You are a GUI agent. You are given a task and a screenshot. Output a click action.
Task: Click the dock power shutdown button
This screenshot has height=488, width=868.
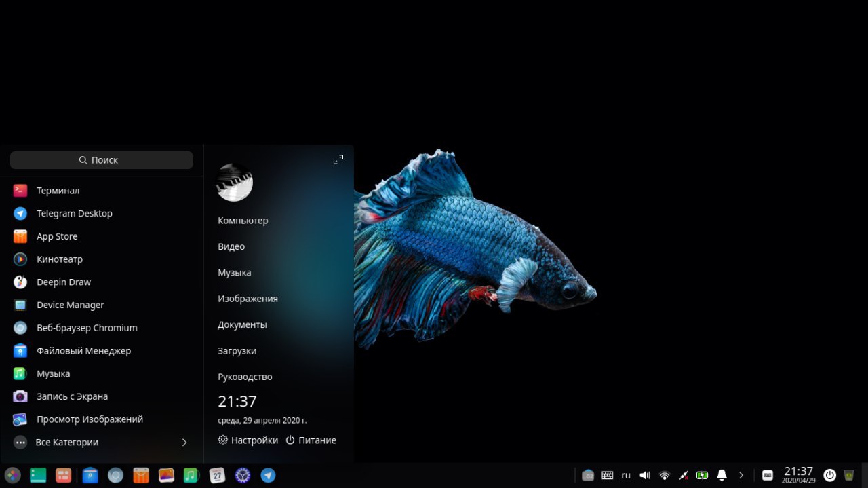(x=829, y=475)
